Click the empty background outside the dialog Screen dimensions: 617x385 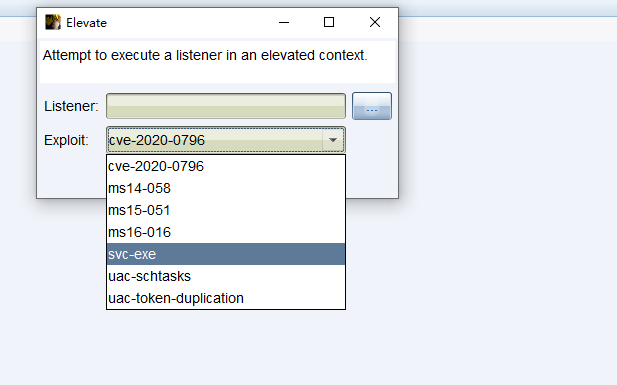(x=492, y=236)
